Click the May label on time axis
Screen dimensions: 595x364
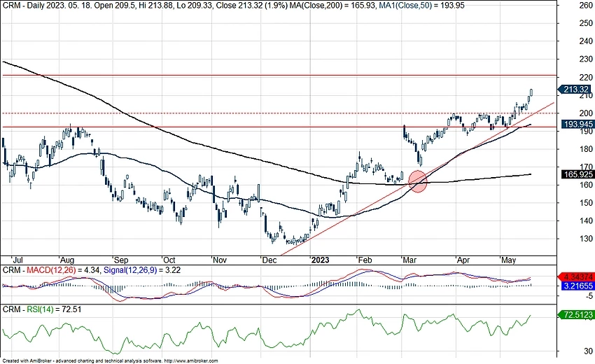pos(508,260)
